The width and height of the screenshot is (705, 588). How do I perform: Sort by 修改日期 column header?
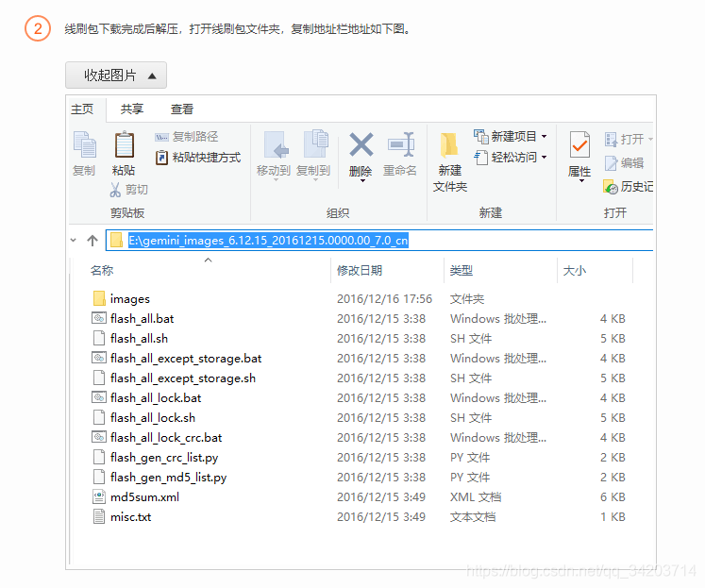click(360, 270)
